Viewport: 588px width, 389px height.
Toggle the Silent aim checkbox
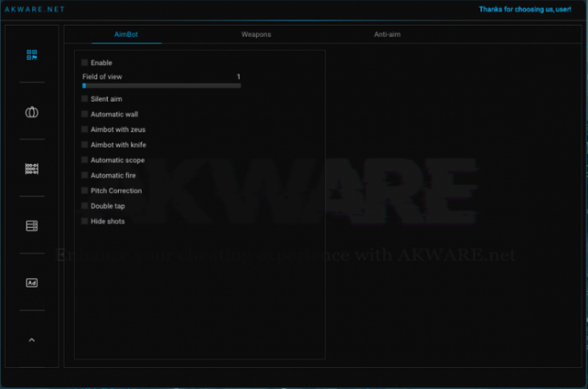[x=84, y=99]
